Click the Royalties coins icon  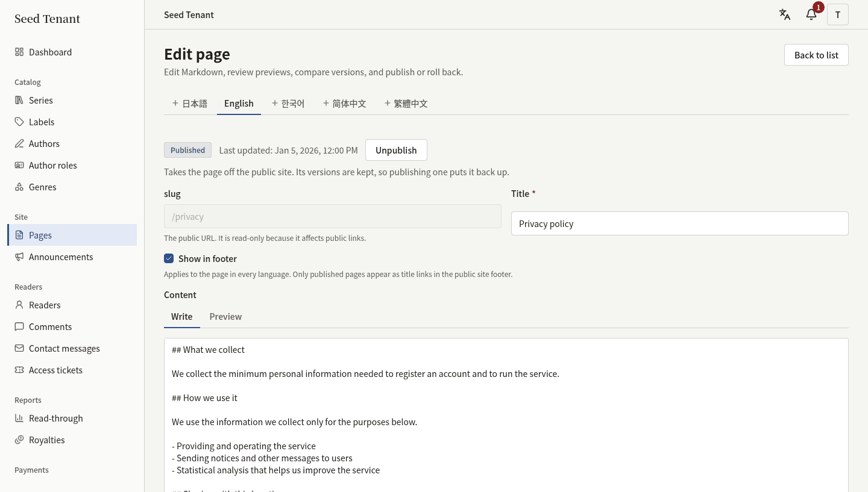coord(19,440)
